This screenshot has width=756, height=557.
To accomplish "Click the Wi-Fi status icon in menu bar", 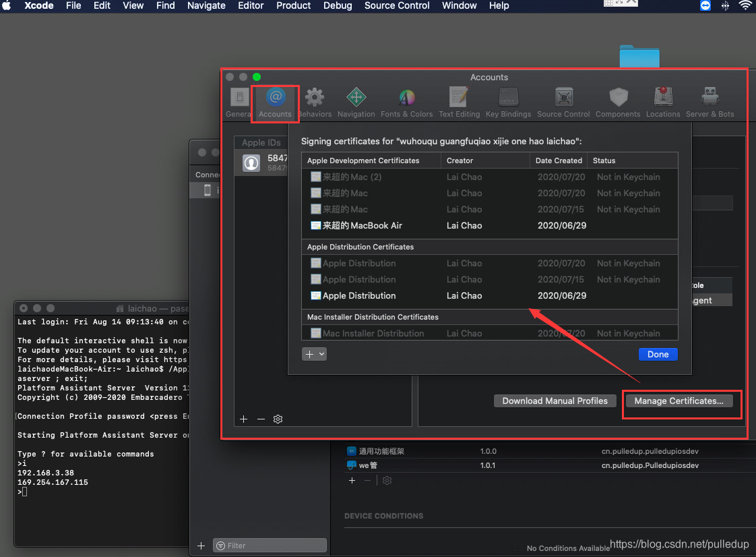I will [x=745, y=6].
